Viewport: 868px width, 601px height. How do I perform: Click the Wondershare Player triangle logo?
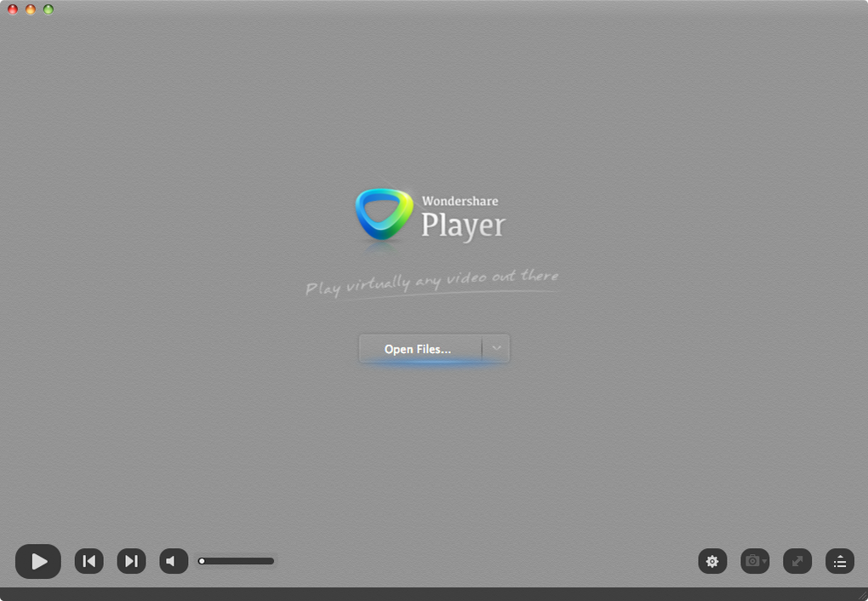point(384,215)
